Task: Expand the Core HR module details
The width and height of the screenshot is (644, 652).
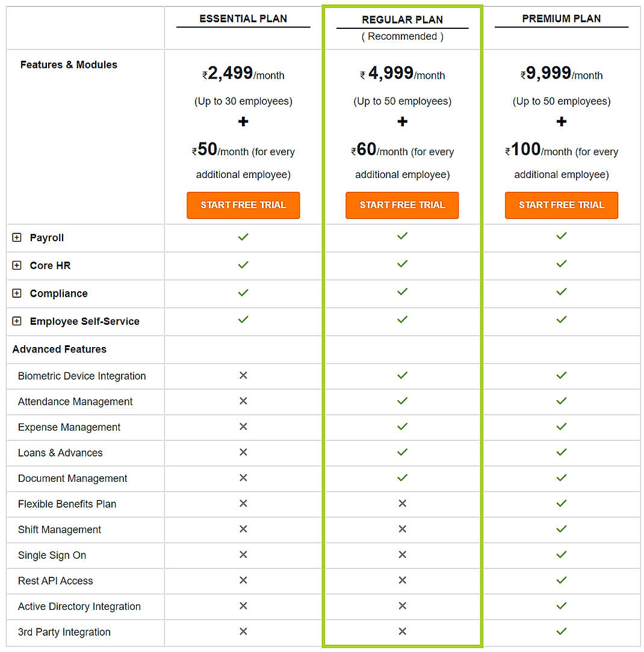Action: [x=17, y=265]
